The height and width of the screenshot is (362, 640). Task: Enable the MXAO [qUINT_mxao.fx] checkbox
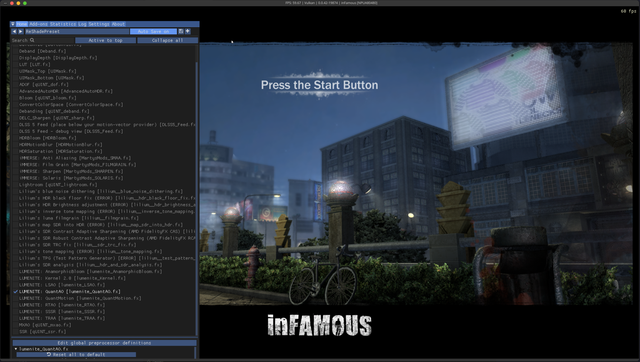[16, 325]
